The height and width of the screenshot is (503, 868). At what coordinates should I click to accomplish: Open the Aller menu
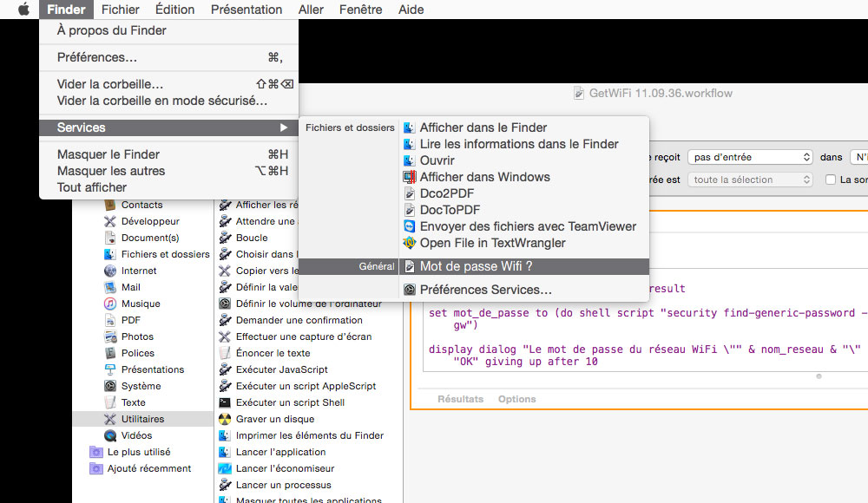pos(311,10)
